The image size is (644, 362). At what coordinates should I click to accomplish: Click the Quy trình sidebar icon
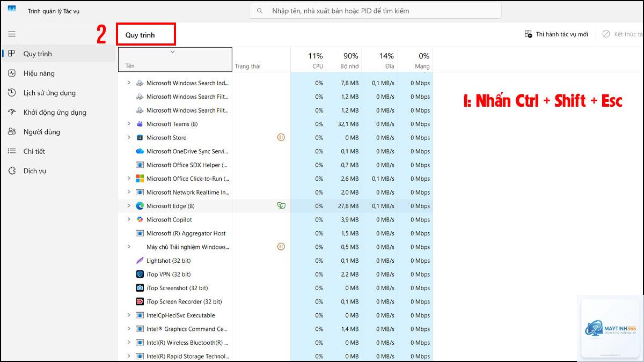12,54
